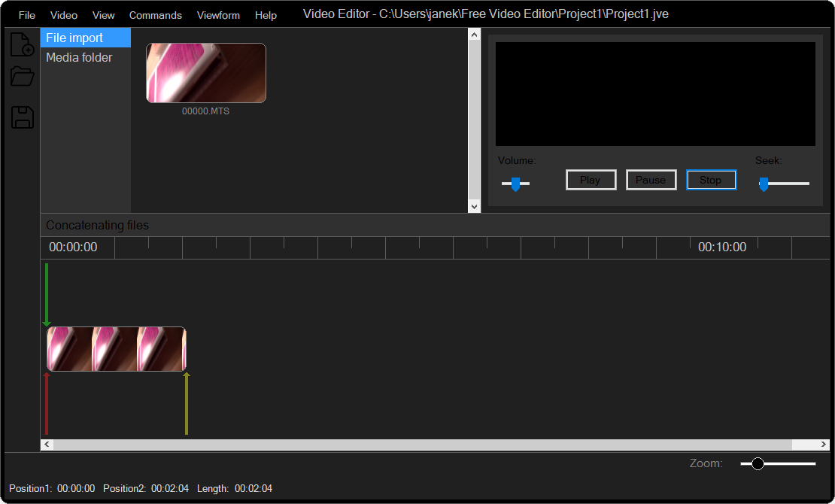Click media panel scroll up arrow
835x504 pixels.
[x=474, y=35]
